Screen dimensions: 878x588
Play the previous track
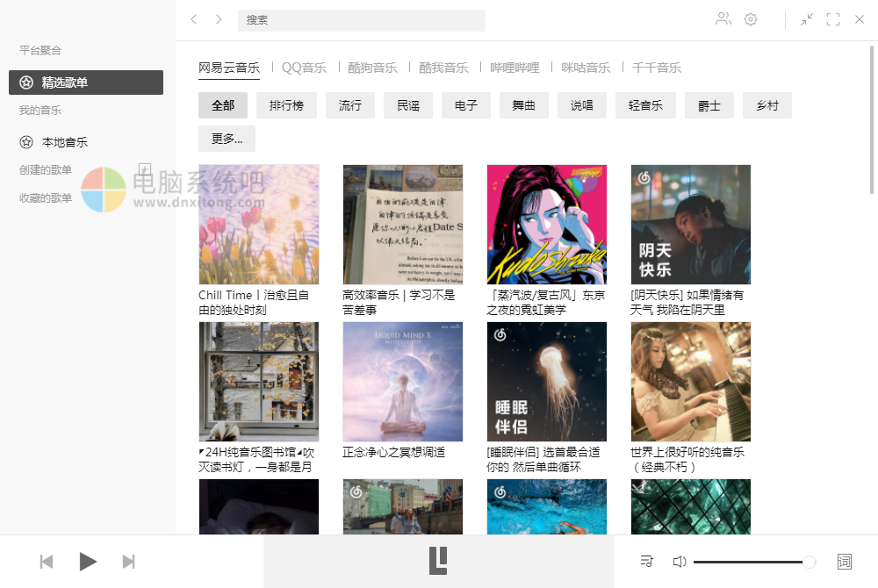(x=47, y=561)
